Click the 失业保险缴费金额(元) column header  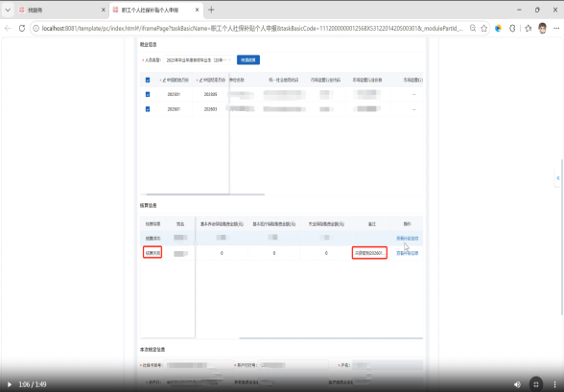[326, 224]
